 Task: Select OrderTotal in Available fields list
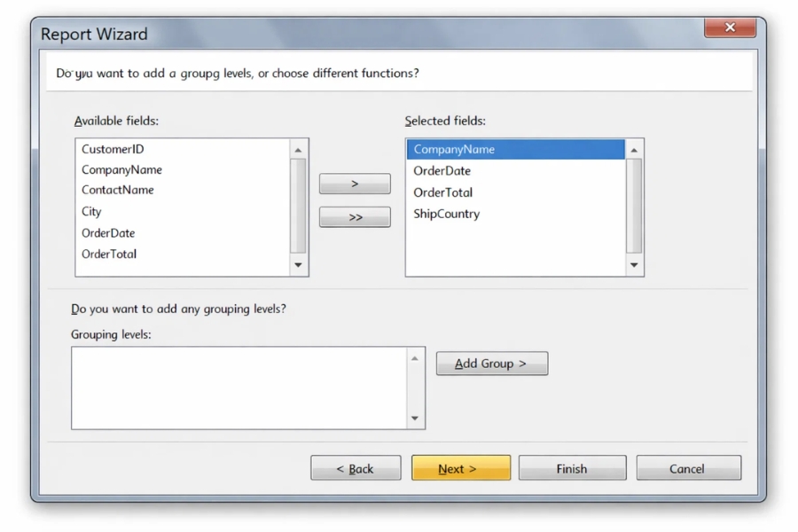(109, 254)
